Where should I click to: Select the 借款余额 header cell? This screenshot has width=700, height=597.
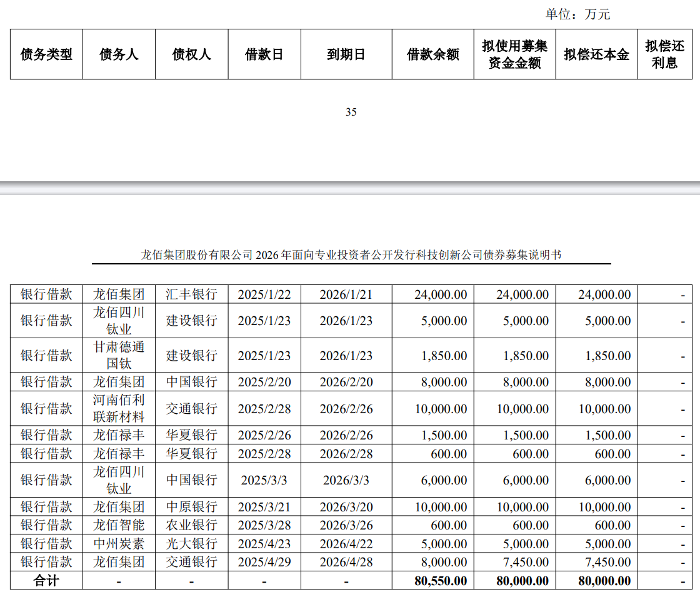432,54
